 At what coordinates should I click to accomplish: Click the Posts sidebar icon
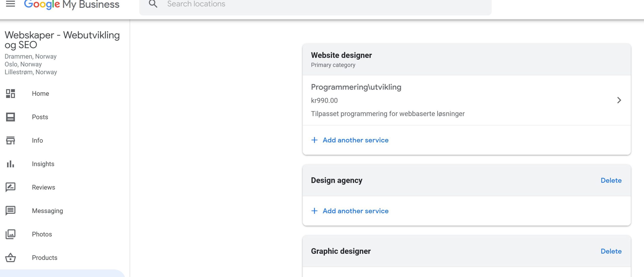click(x=10, y=117)
